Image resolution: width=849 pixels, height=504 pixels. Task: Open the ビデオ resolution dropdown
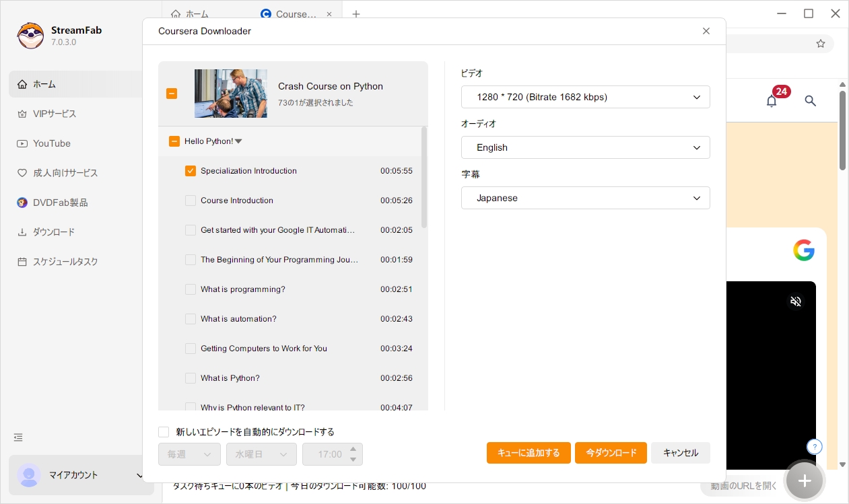tap(586, 97)
